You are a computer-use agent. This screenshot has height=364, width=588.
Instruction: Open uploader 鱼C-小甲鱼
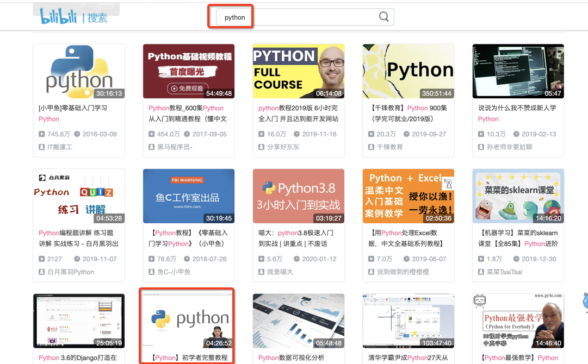point(174,272)
